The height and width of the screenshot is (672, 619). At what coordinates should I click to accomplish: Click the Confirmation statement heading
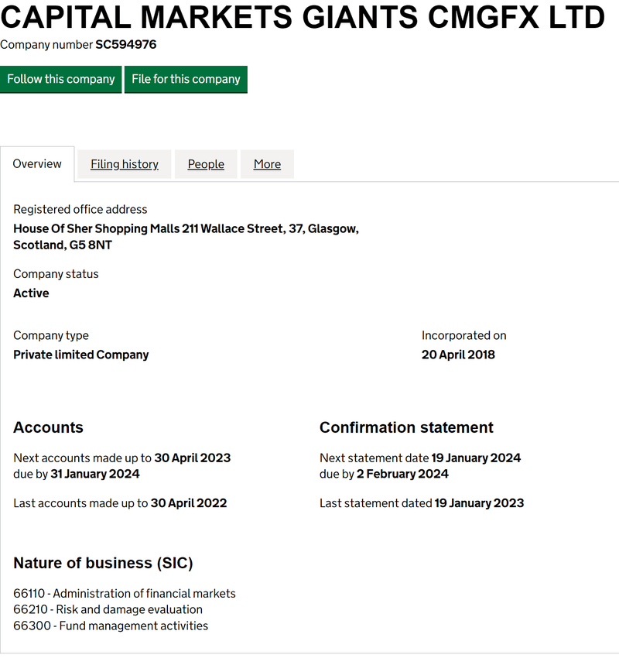click(406, 427)
